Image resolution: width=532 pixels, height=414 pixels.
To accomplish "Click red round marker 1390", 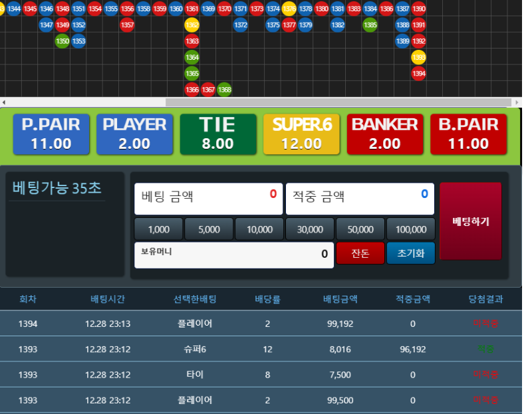I will tap(419, 9).
